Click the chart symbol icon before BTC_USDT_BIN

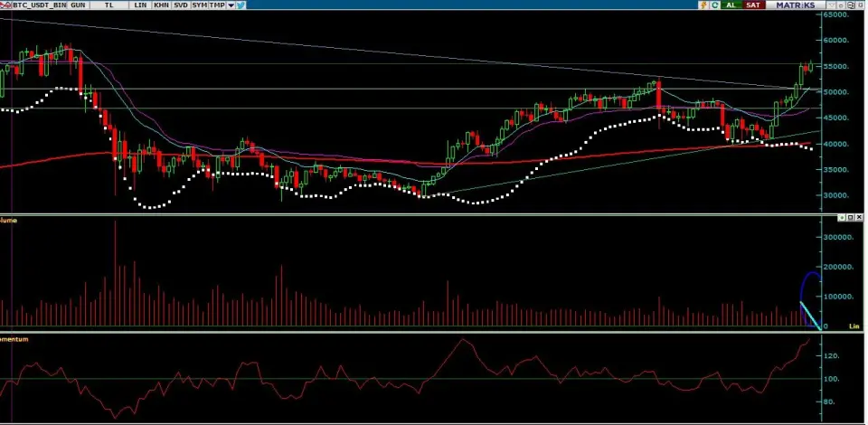(5, 5)
